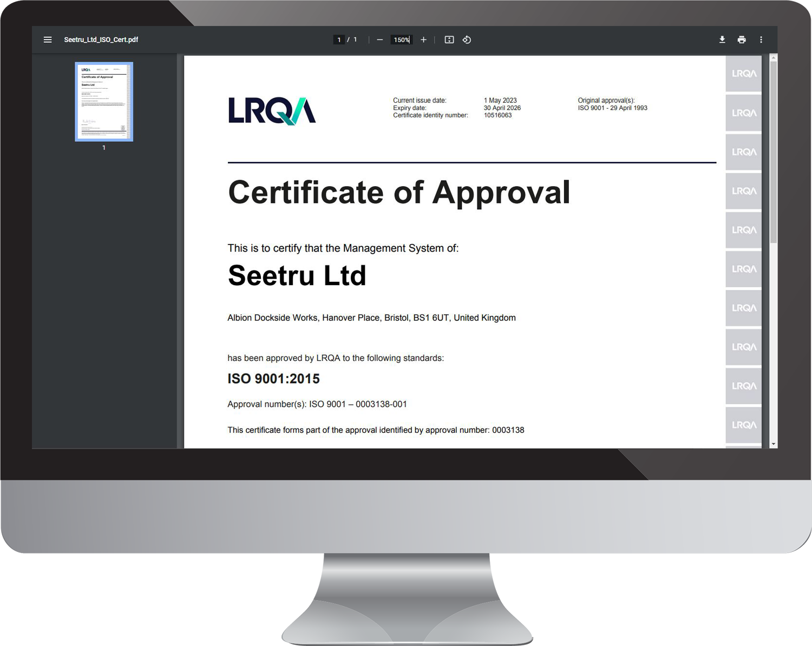Click the current page number field

pos(339,39)
